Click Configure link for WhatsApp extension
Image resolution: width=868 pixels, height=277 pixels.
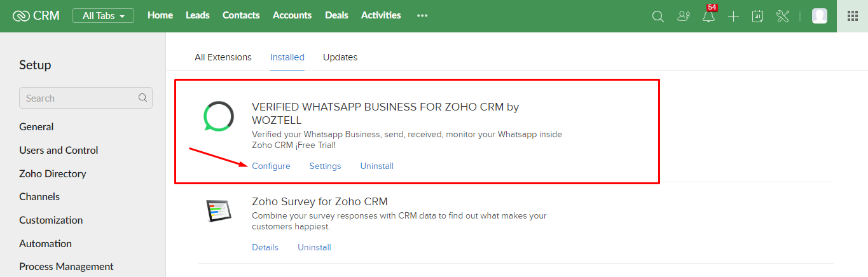coord(271,166)
